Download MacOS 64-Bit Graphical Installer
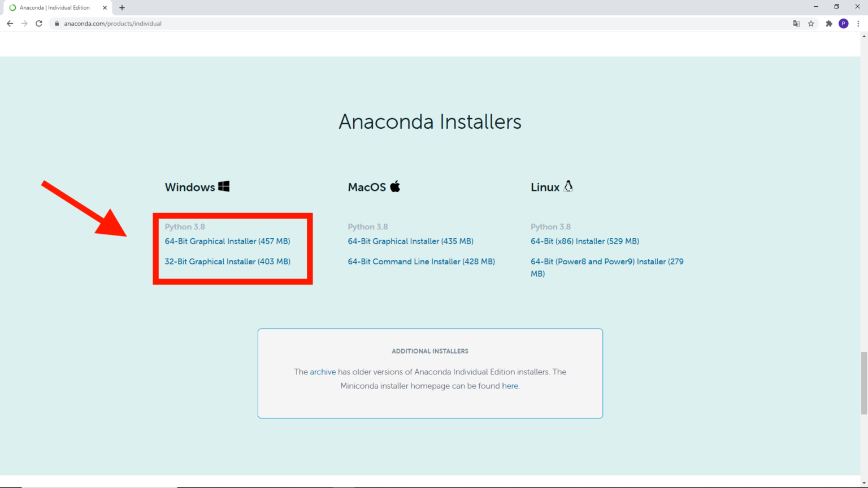 (410, 241)
